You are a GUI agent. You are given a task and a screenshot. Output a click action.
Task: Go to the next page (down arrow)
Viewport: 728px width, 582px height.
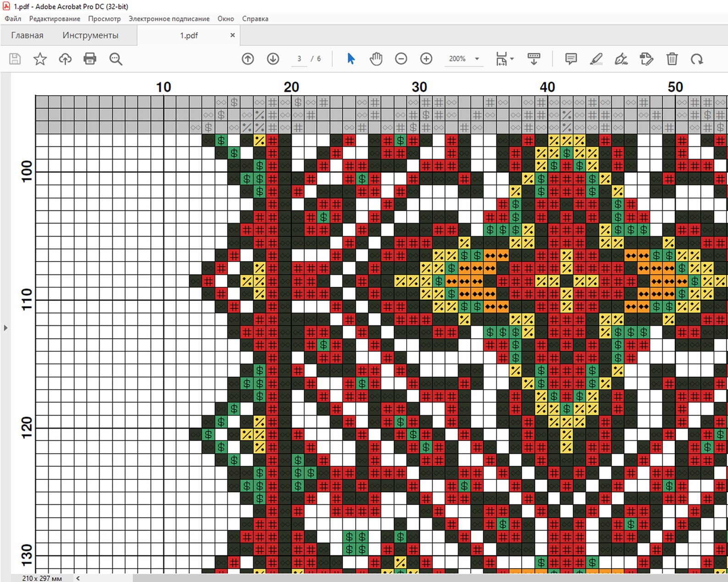tap(273, 59)
